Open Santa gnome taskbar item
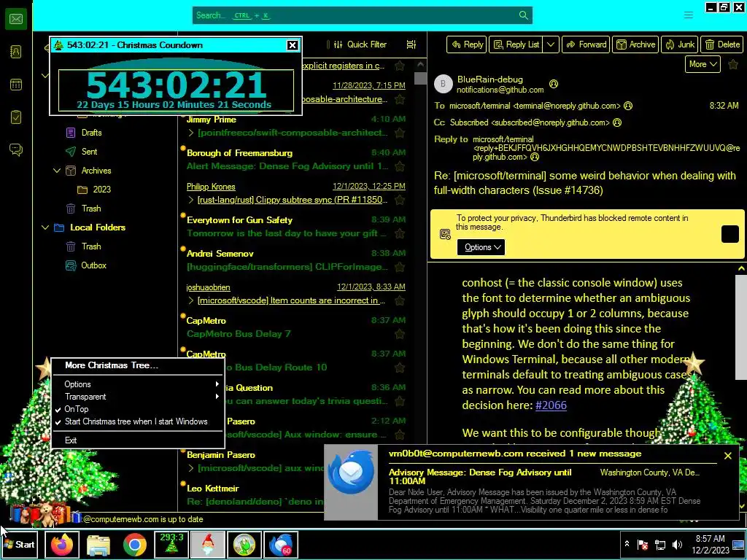This screenshot has width=747, height=560. click(x=208, y=544)
